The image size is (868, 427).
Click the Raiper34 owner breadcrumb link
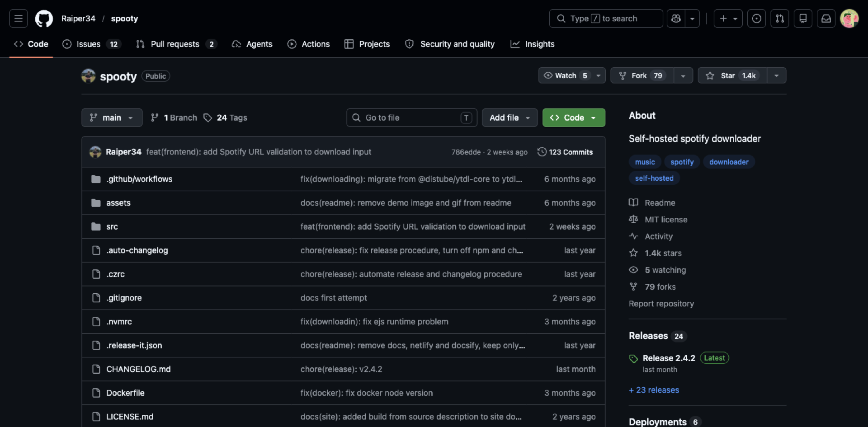(78, 19)
